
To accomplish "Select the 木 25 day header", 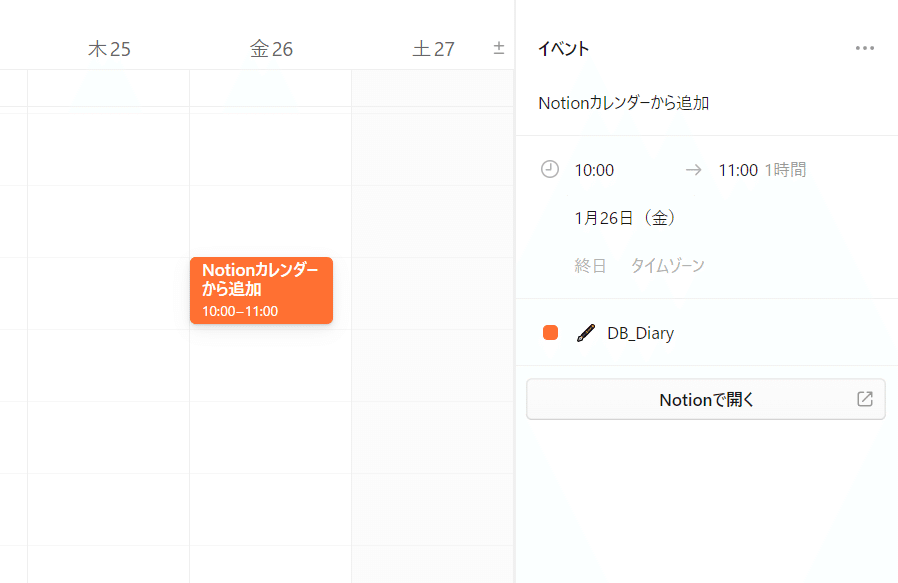I will point(109,49).
